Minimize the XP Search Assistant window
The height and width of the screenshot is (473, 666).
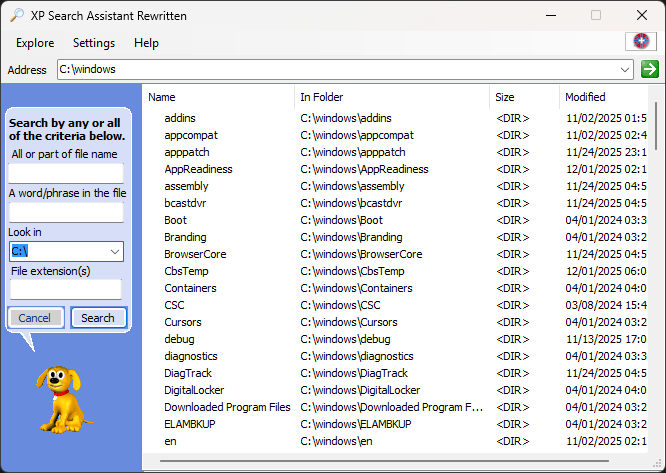pos(551,15)
